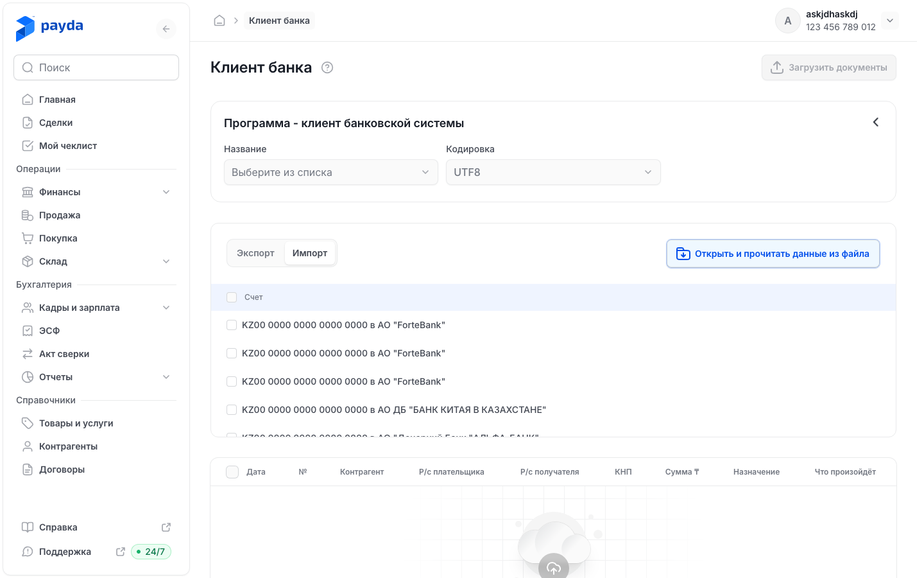Click the Сделки document icon
Viewport: 924px width, 578px height.
click(x=28, y=123)
